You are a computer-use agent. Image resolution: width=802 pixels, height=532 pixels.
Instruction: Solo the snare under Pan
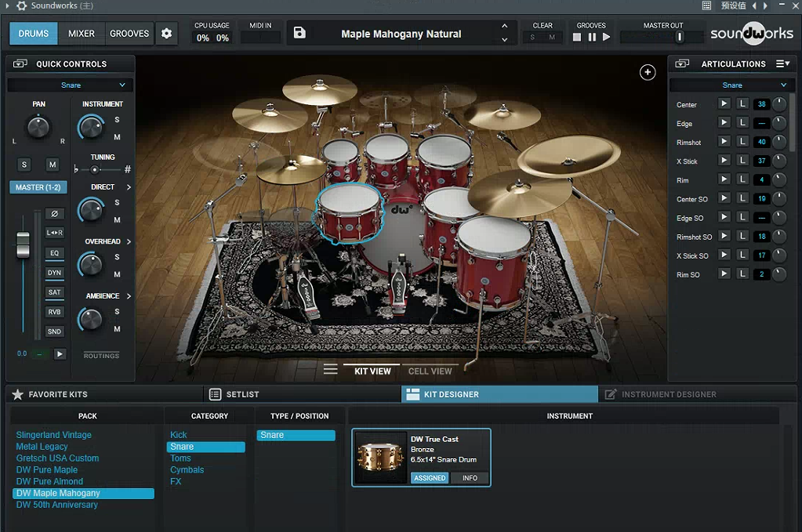pos(24,165)
